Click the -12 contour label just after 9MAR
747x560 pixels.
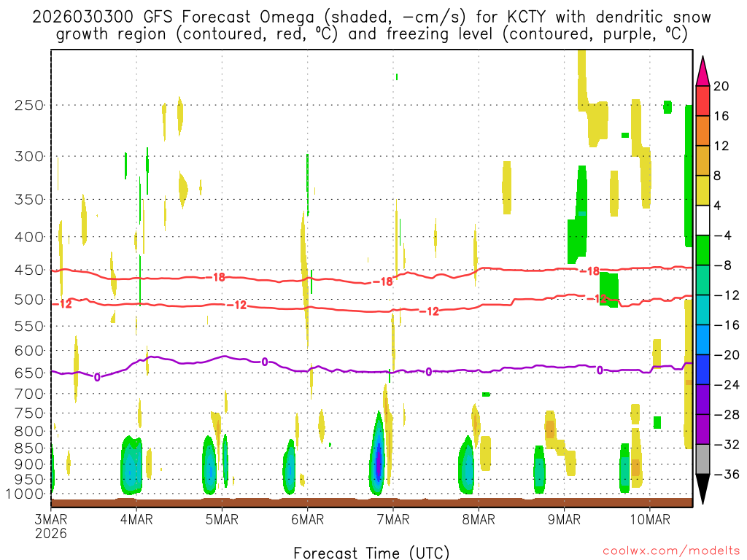pos(597,299)
